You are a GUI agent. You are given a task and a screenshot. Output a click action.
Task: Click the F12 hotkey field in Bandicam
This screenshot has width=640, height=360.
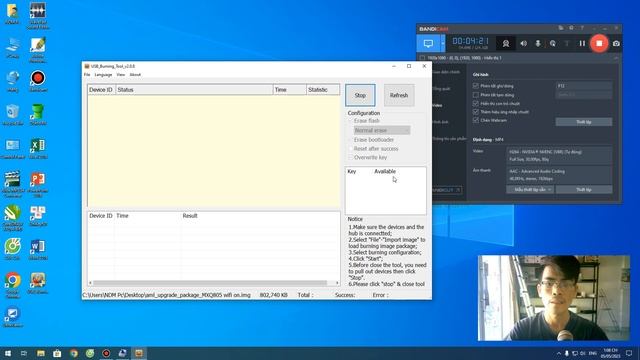click(x=584, y=86)
